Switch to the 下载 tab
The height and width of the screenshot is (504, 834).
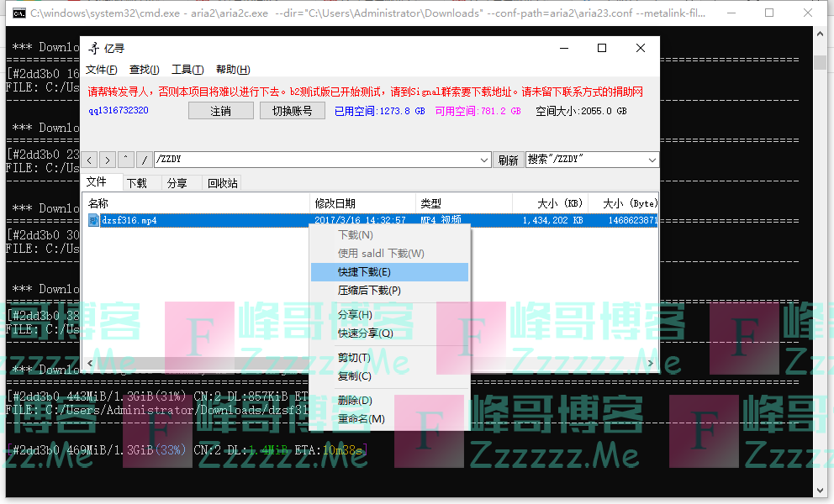click(136, 182)
